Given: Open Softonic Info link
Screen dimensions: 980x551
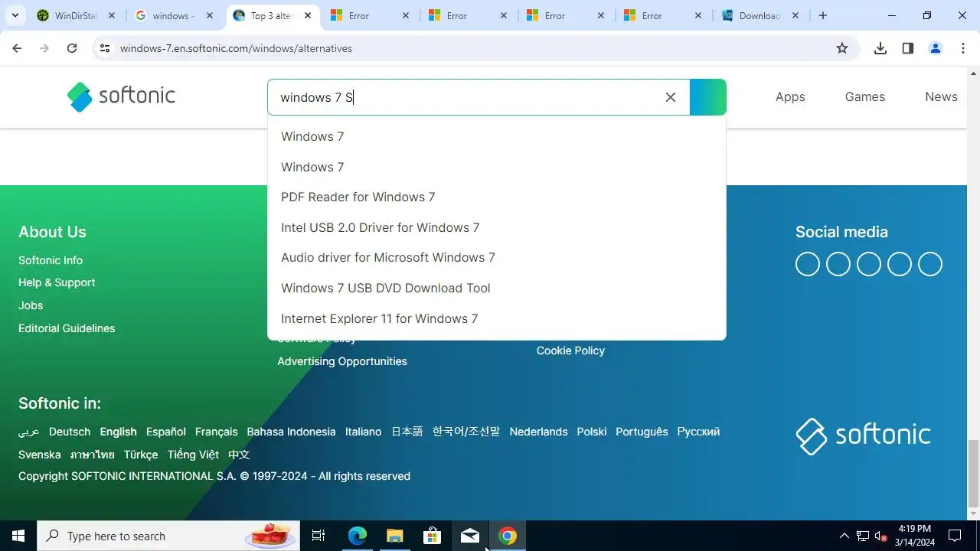Looking at the screenshot, I should pyautogui.click(x=51, y=260).
